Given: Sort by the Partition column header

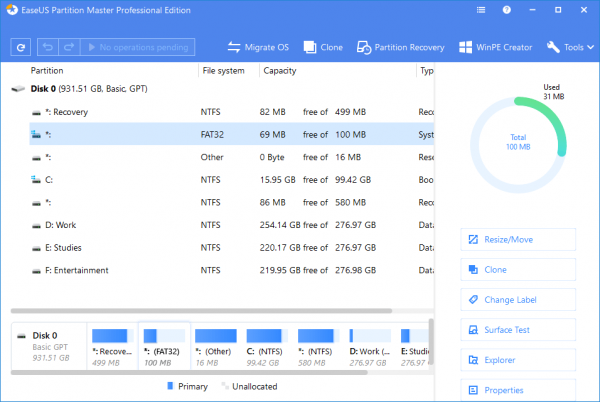Looking at the screenshot, I should 47,70.
